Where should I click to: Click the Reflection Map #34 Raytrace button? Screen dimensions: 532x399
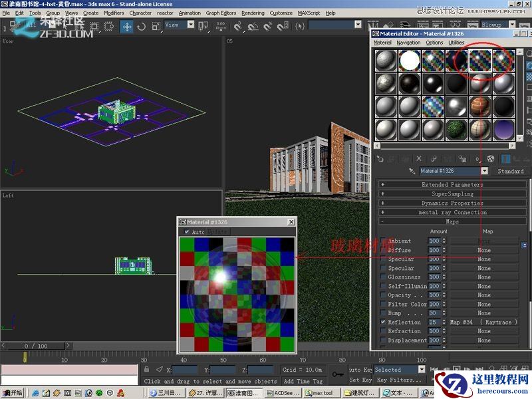coord(483,321)
